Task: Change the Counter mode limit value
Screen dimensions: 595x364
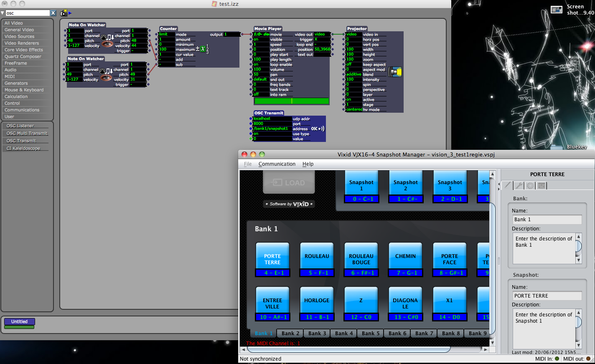Action: click(166, 35)
